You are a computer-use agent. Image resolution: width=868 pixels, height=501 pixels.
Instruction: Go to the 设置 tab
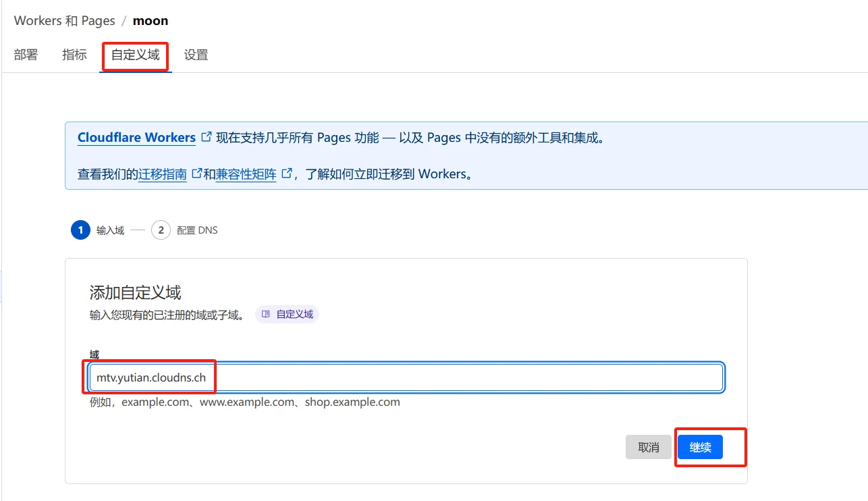click(196, 55)
